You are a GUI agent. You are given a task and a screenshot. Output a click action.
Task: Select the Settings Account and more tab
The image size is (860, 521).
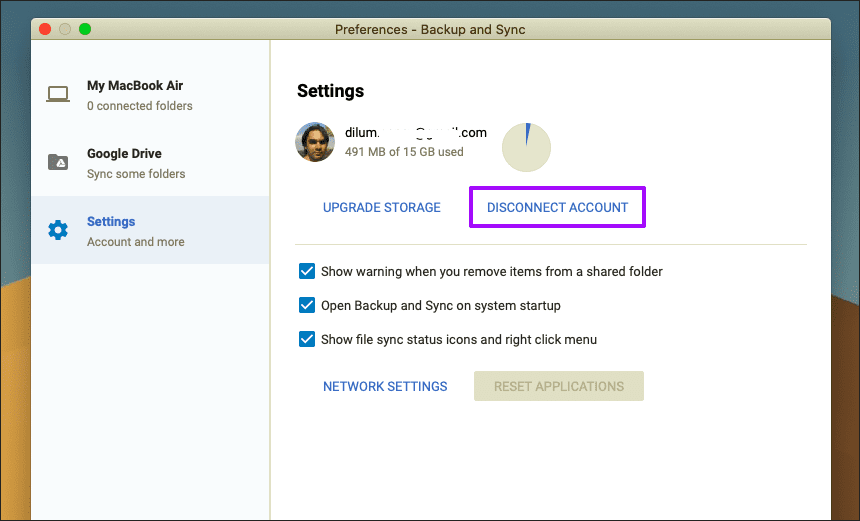pos(150,230)
